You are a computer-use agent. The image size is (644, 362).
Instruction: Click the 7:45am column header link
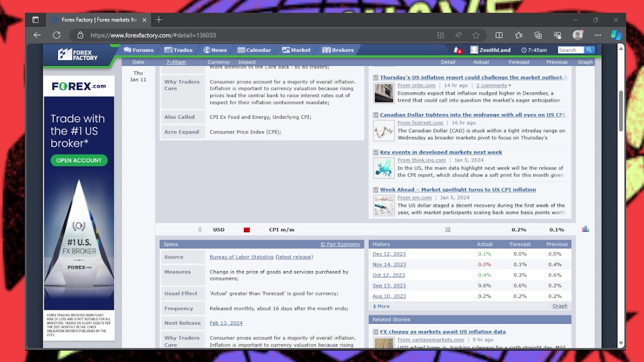point(176,62)
